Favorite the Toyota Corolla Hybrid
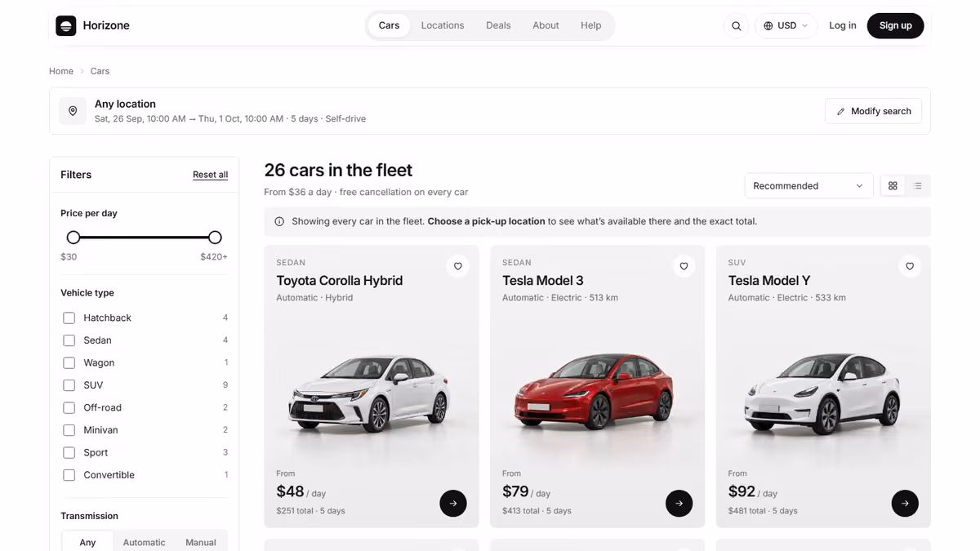The height and width of the screenshot is (551, 980). tap(457, 266)
